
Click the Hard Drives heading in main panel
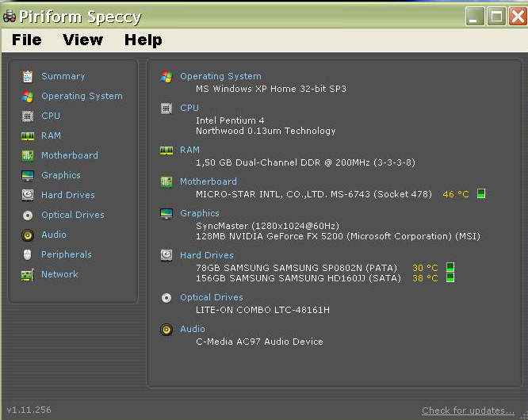point(206,255)
